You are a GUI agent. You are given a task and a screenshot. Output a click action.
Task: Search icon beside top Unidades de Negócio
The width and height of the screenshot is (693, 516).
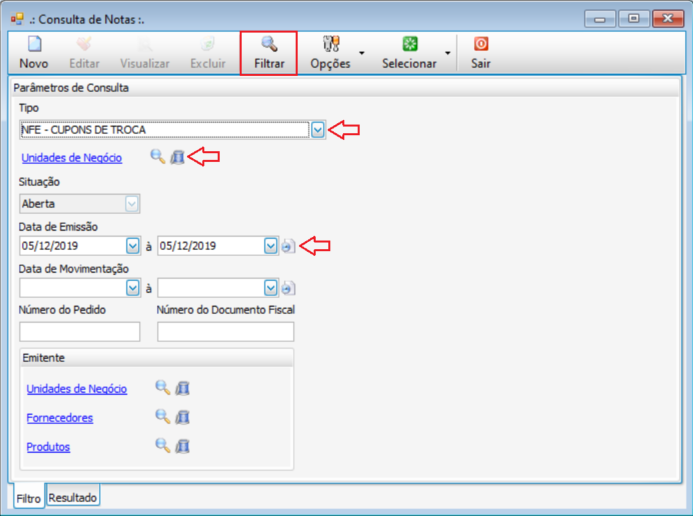tap(158, 157)
